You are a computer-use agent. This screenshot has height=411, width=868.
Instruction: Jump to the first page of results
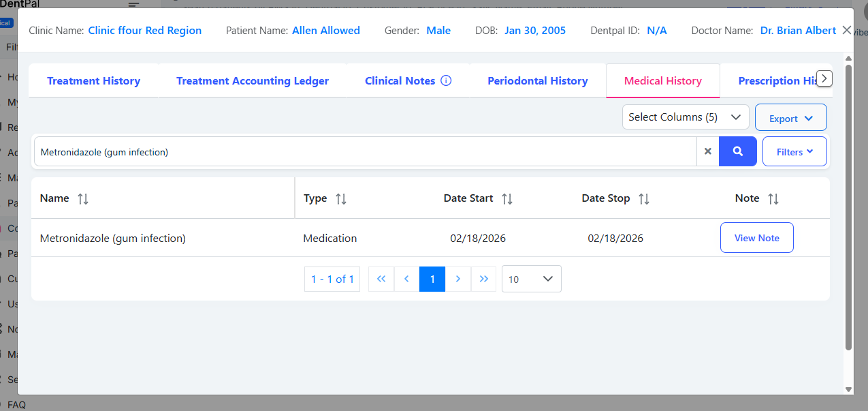(381, 279)
